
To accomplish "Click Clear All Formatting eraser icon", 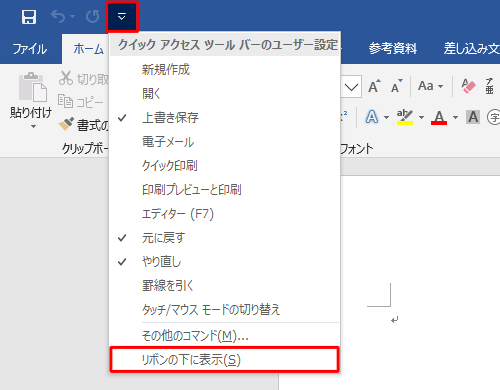I will [468, 86].
